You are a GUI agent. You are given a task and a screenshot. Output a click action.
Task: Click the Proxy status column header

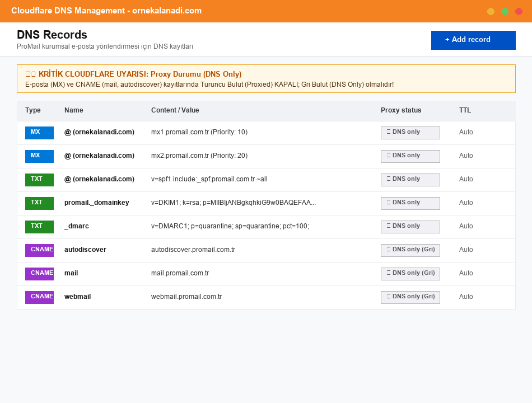click(401, 110)
